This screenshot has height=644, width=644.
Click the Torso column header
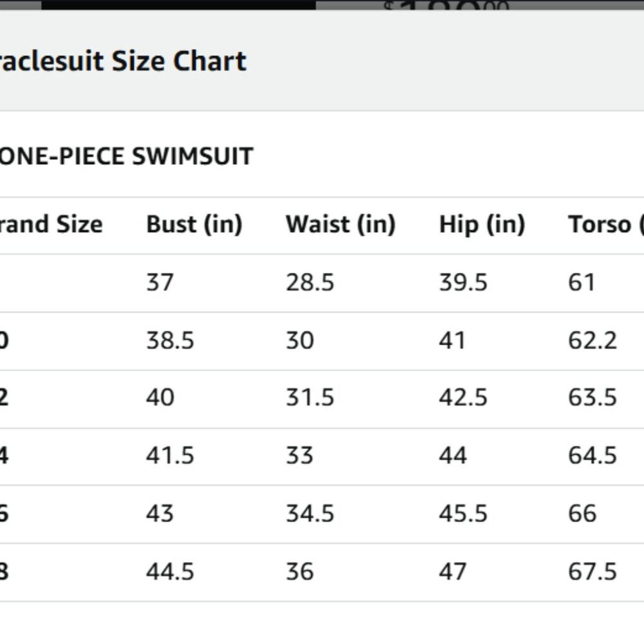coord(606,225)
